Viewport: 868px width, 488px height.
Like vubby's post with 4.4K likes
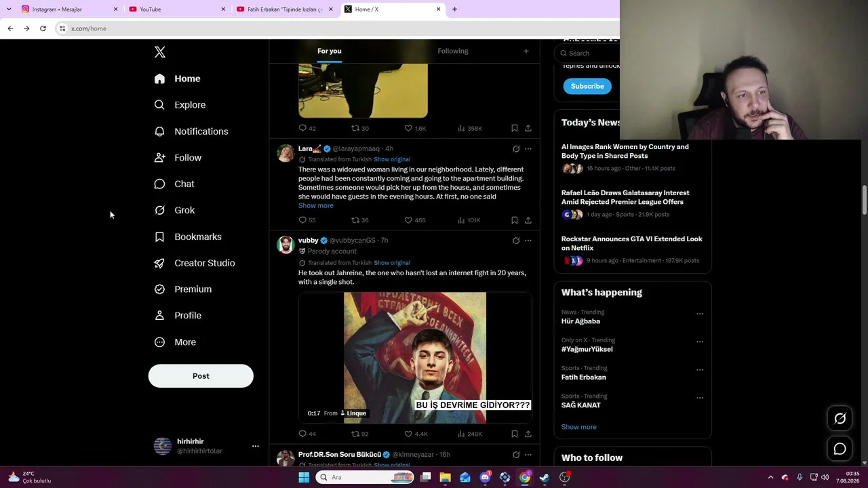tap(408, 434)
